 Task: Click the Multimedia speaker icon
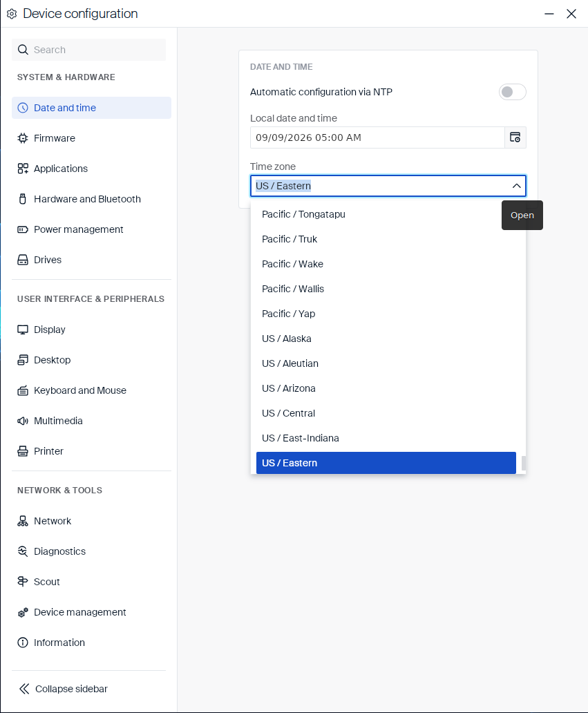click(x=23, y=421)
